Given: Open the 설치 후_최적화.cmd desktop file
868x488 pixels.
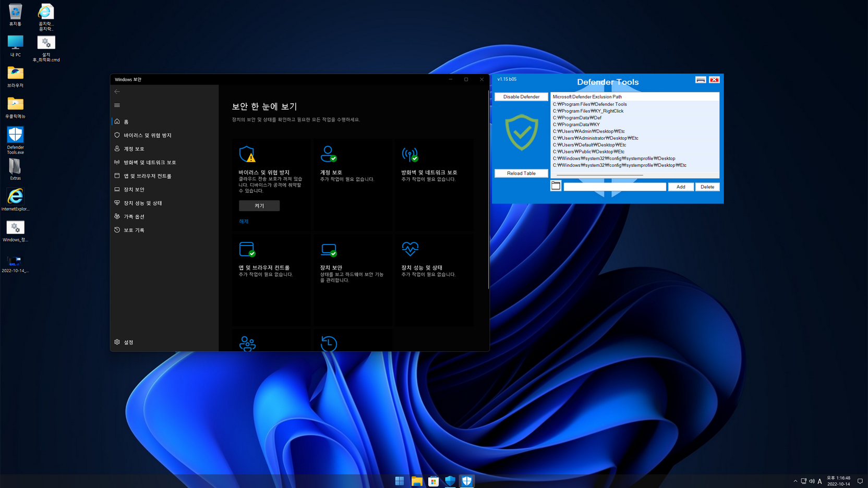Looking at the screenshot, I should coord(46,48).
